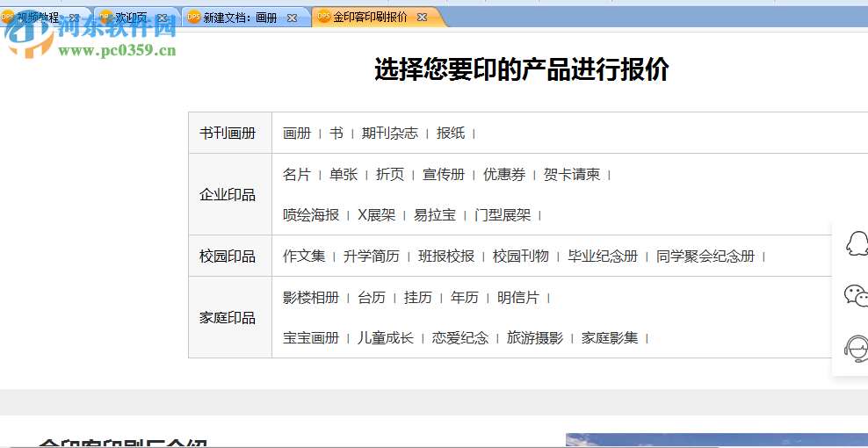This screenshot has width=868, height=448.
Task: Close the 金印客印刷报价 tab
Action: coord(422,18)
